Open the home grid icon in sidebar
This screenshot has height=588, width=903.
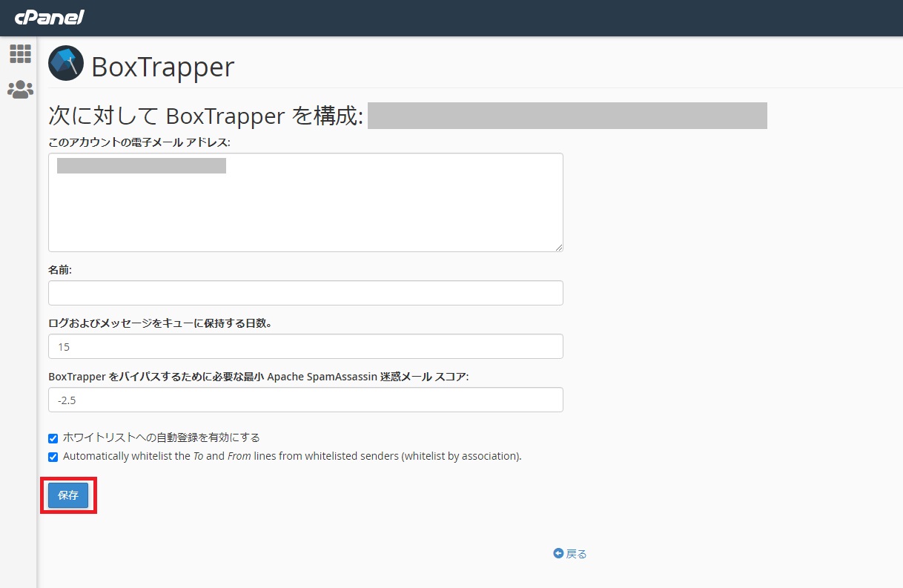[x=20, y=53]
